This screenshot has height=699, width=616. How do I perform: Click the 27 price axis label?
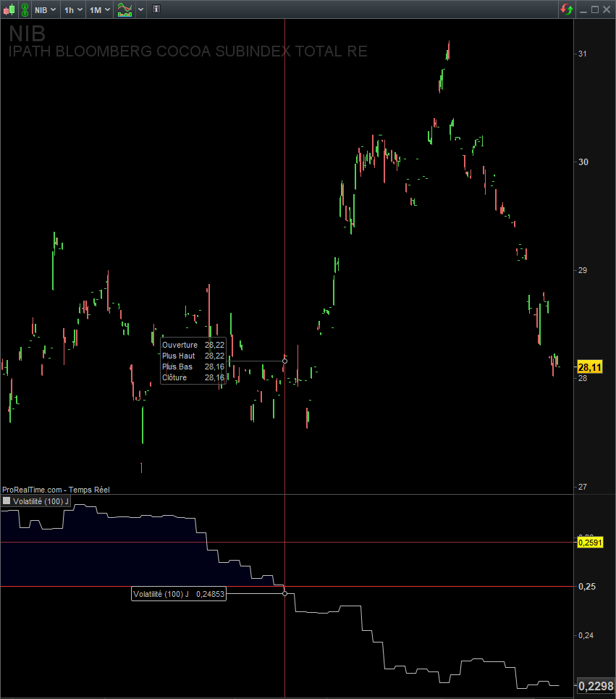(583, 487)
